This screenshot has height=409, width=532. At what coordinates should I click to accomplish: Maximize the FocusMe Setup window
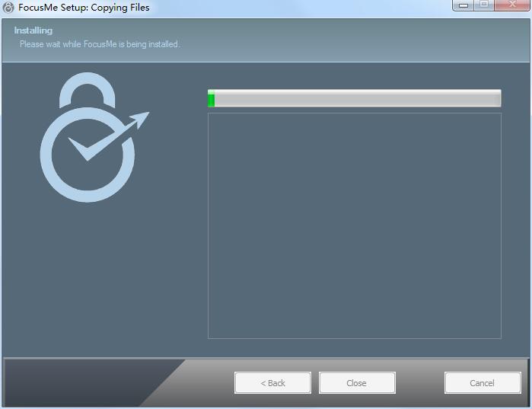click(484, 5)
